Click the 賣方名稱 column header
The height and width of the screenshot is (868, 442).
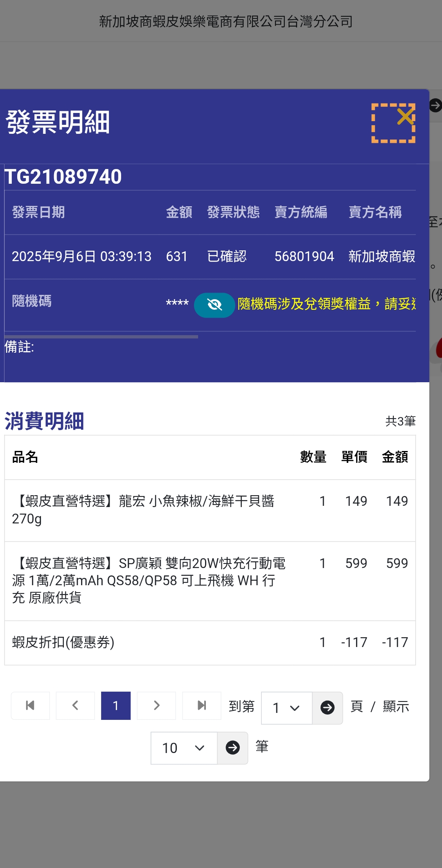375,212
